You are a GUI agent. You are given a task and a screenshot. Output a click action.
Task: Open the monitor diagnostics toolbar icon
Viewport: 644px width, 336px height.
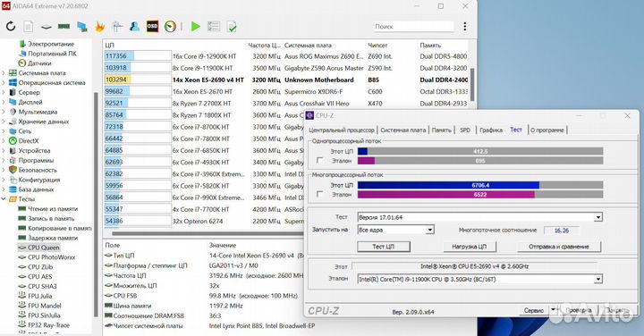pyautogui.click(x=82, y=27)
